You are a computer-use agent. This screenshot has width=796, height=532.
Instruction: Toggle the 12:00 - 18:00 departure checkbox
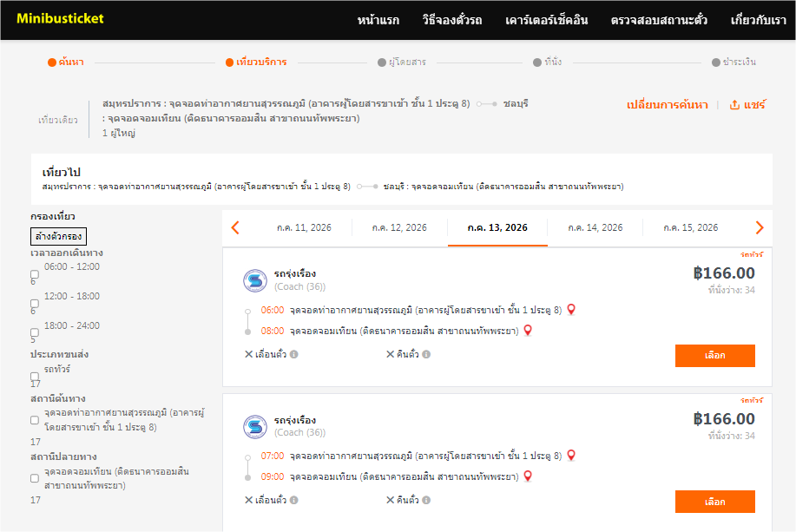tap(35, 304)
